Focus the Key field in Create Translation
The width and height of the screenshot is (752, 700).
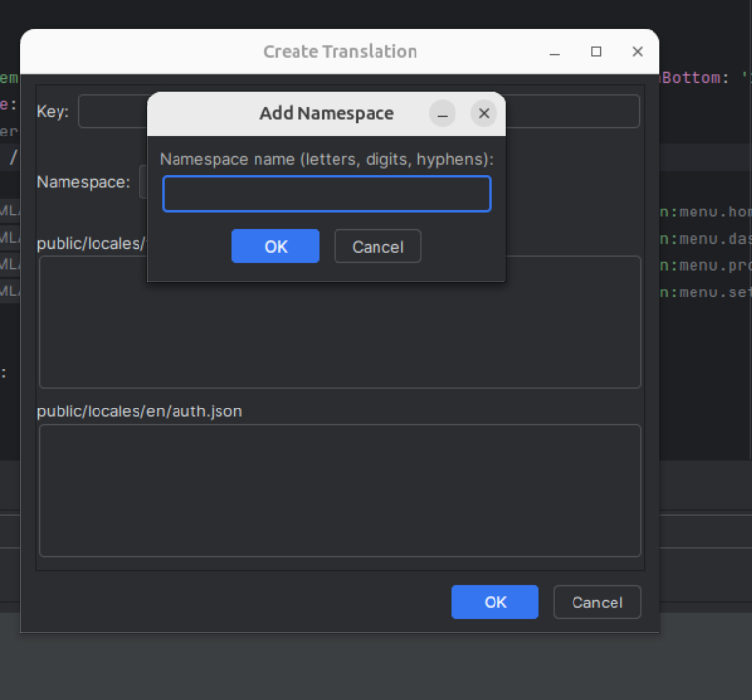[359, 111]
